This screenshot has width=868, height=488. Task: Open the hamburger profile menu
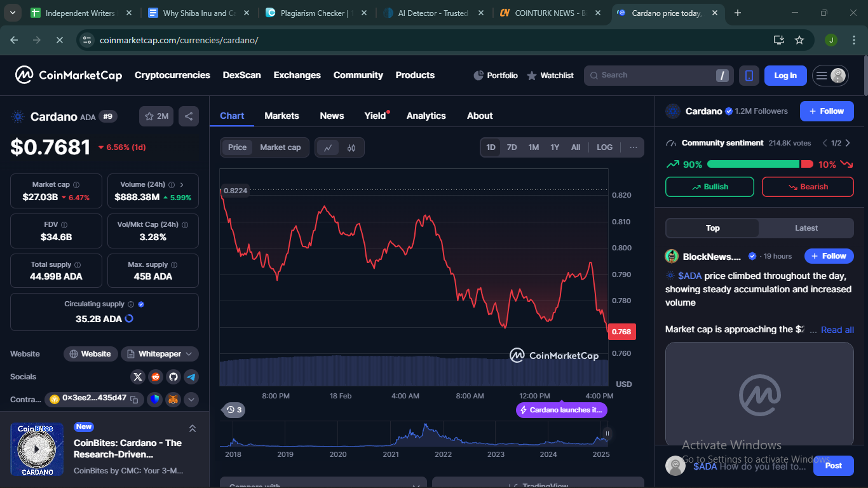(831, 76)
